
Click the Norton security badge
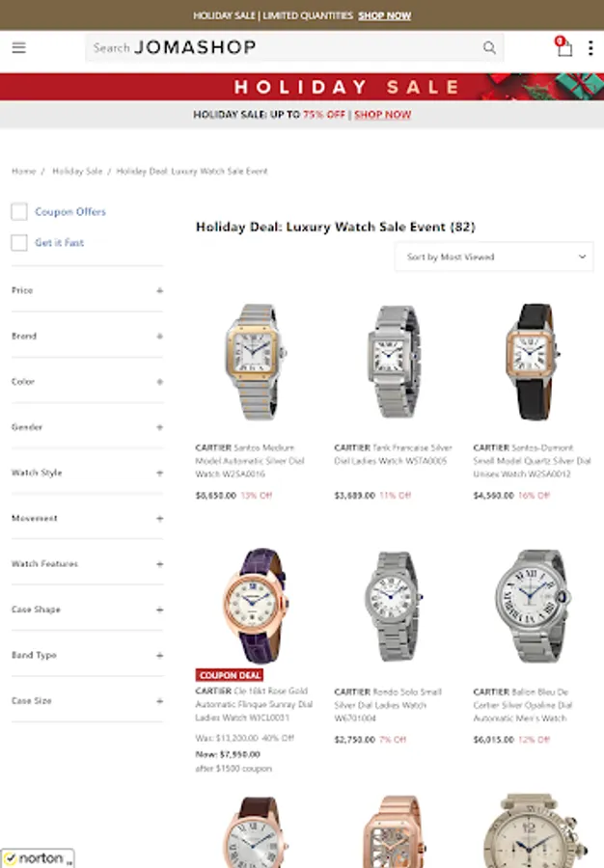[38, 858]
